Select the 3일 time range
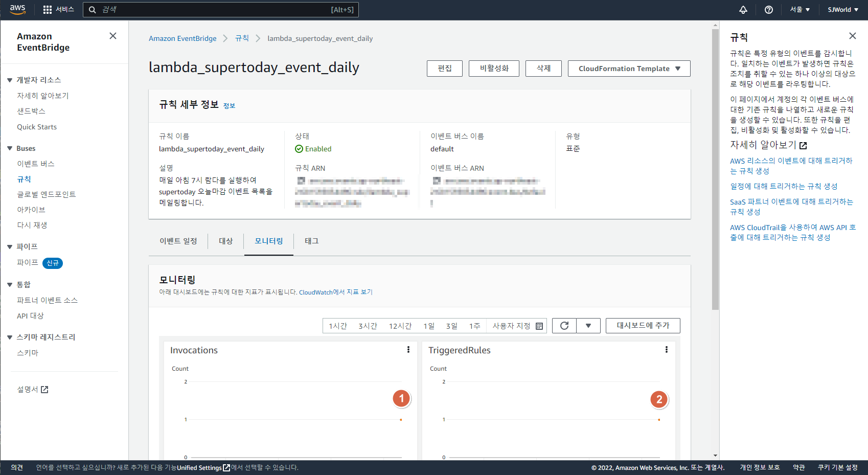 coord(452,326)
